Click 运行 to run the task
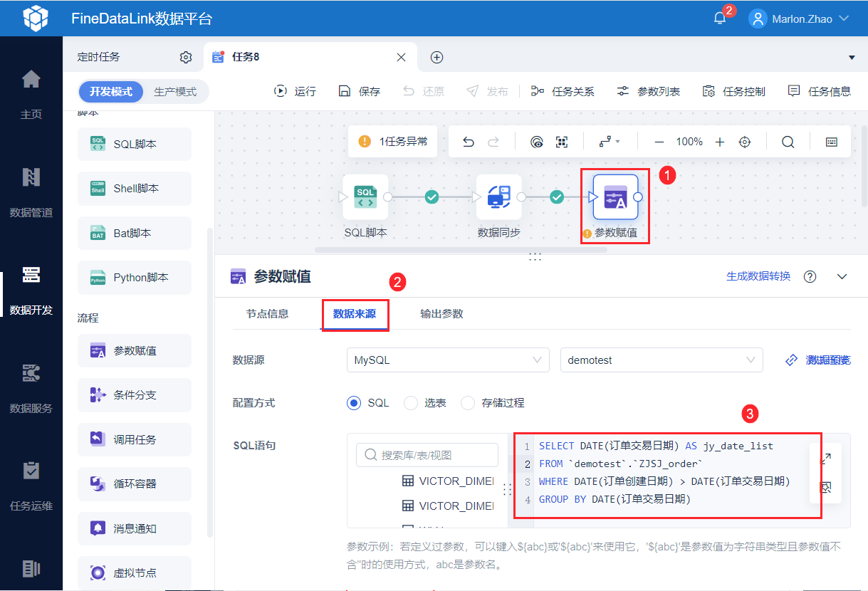This screenshot has width=868, height=591. pyautogui.click(x=295, y=91)
